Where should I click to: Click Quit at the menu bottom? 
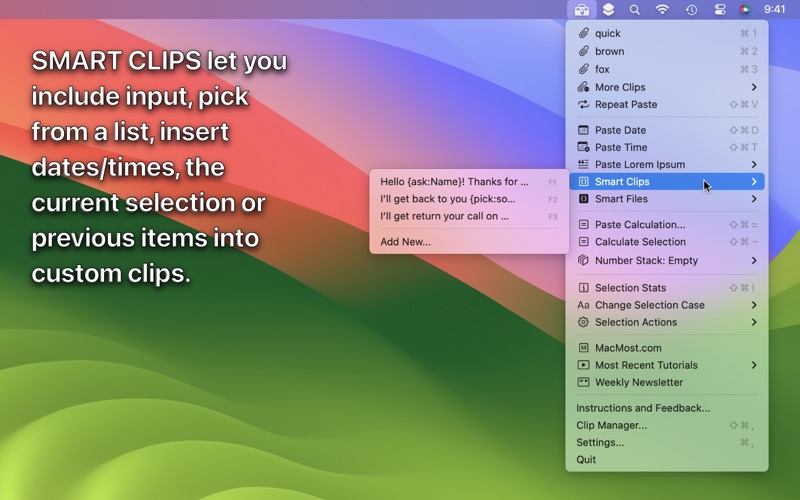[x=667, y=459]
